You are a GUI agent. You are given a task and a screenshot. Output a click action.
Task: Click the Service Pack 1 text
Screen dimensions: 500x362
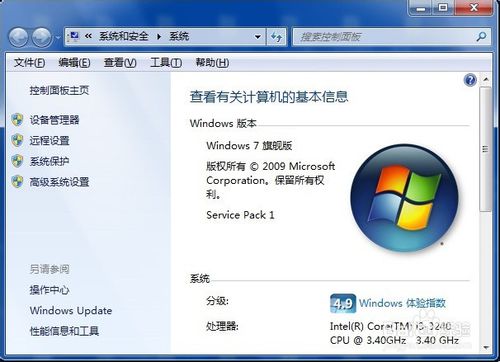[x=240, y=215]
